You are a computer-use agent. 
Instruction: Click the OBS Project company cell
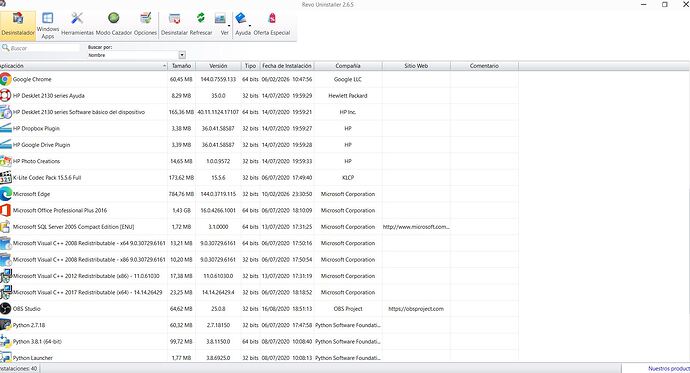(348, 309)
